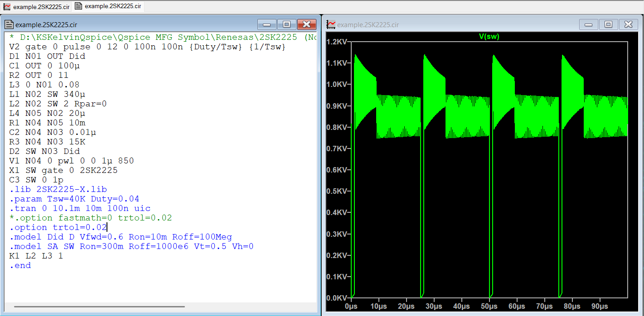
Task: Click the .tran 0 10.1m directive line
Action: pyautogui.click(x=80, y=209)
